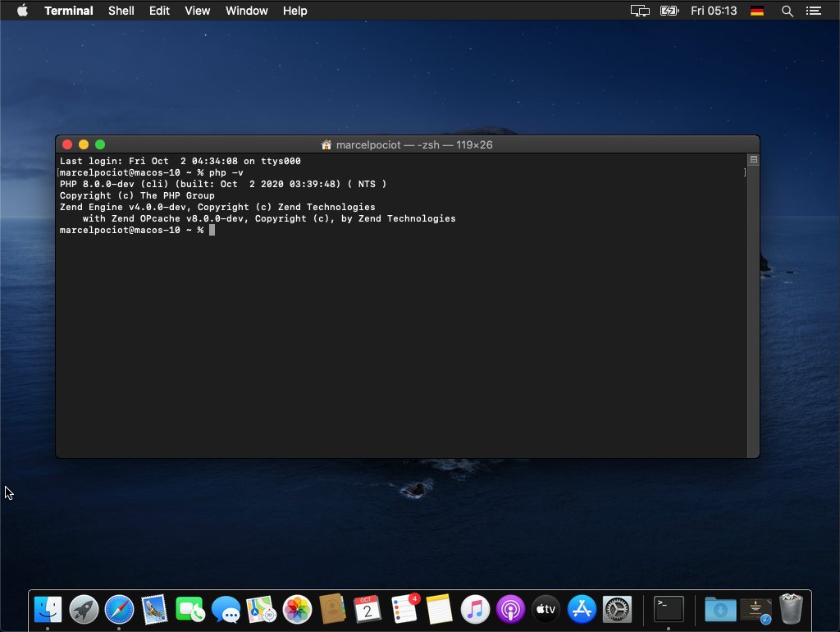Open Apple TV in the Dock
The width and height of the screenshot is (840, 632).
(546, 610)
